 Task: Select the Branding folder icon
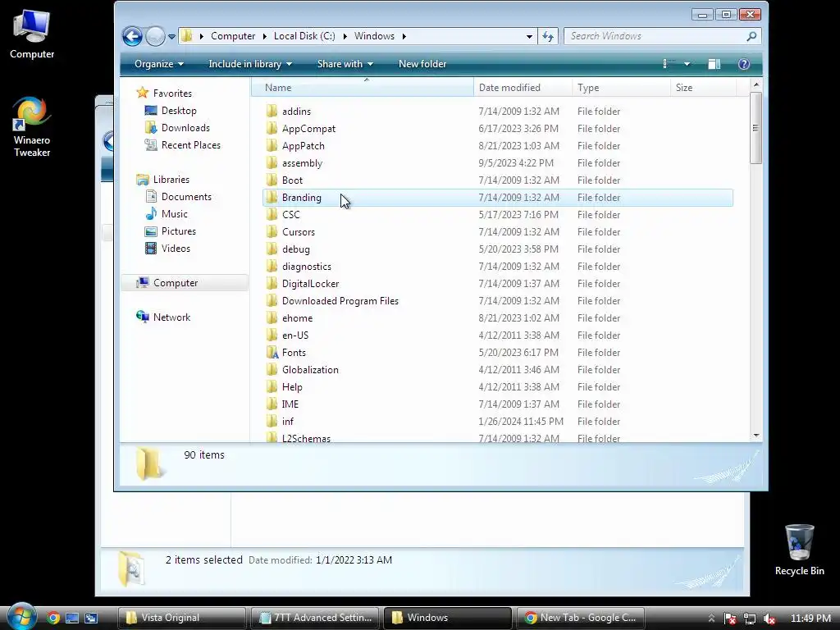coord(272,197)
